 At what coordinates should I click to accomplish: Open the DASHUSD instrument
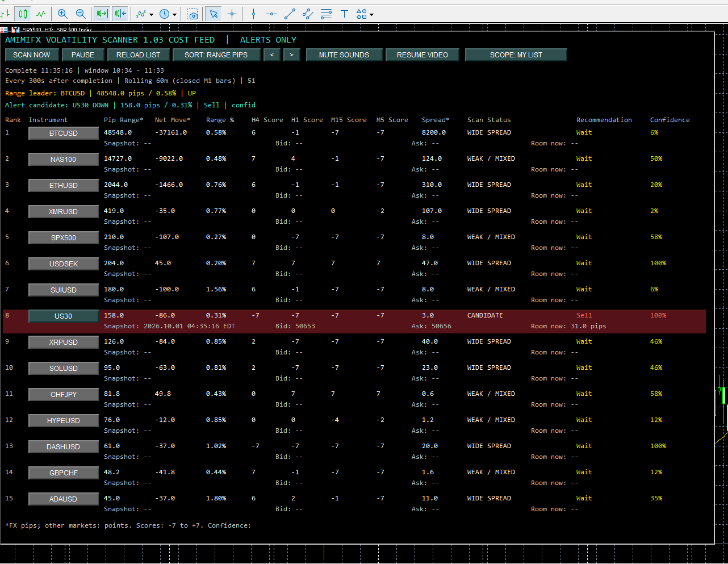click(x=63, y=447)
